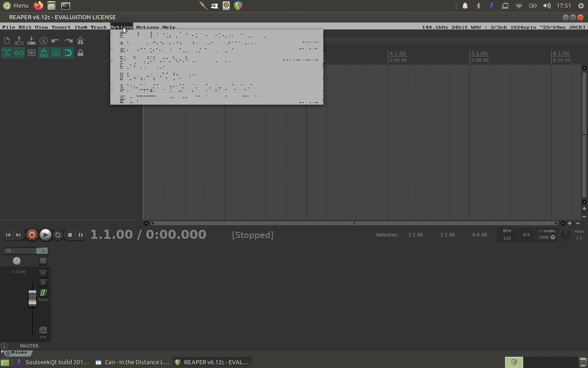The image size is (588, 368).
Task: Open the File menu
Action: pos(9,27)
